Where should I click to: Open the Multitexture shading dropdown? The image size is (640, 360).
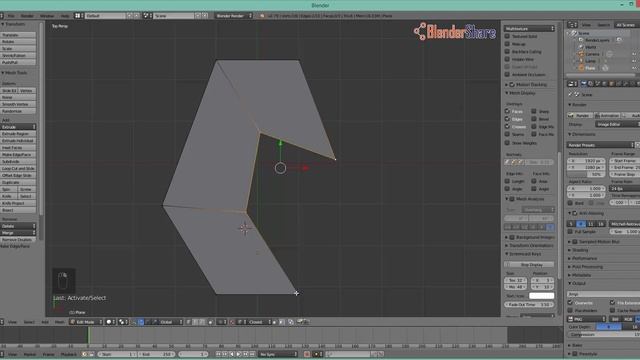(x=529, y=29)
